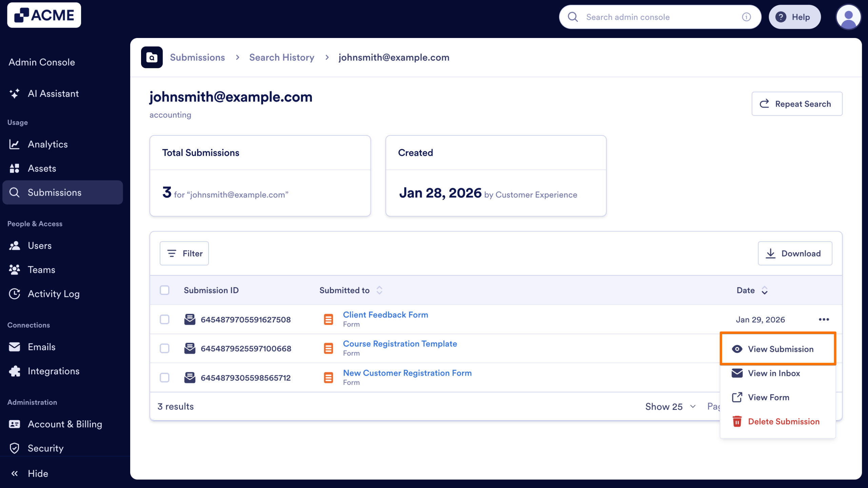Screen dimensions: 868x488
Task: Select all submissions via header checkbox
Action: click(165, 290)
